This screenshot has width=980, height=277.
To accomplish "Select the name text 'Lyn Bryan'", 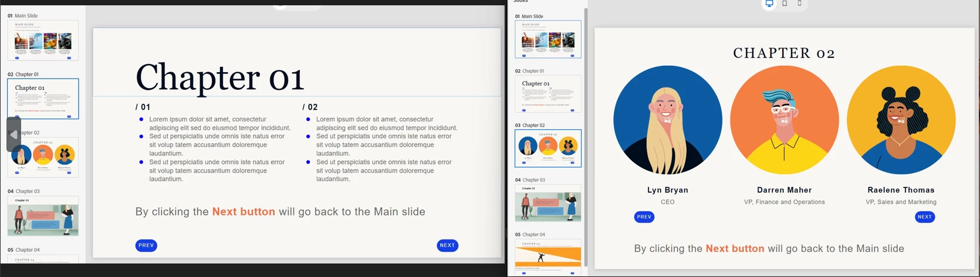I will [668, 190].
